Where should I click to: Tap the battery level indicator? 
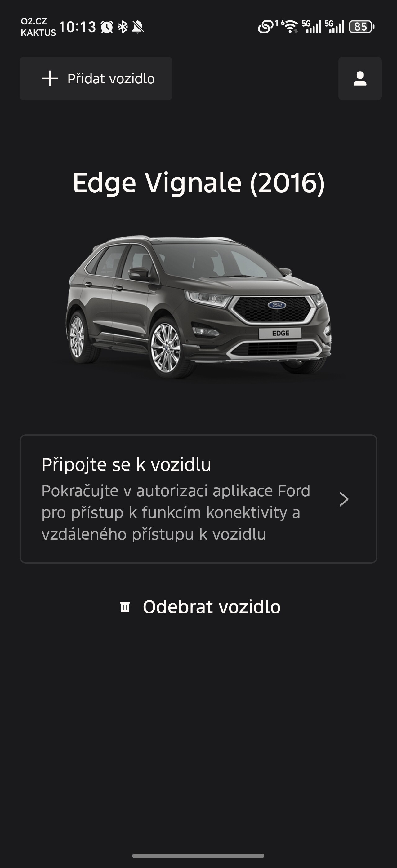(362, 27)
